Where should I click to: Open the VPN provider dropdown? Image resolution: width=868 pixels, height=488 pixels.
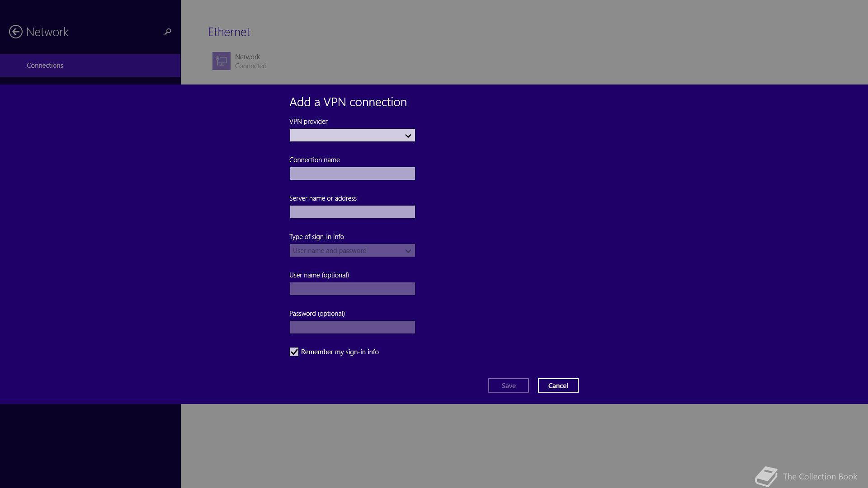(348, 135)
